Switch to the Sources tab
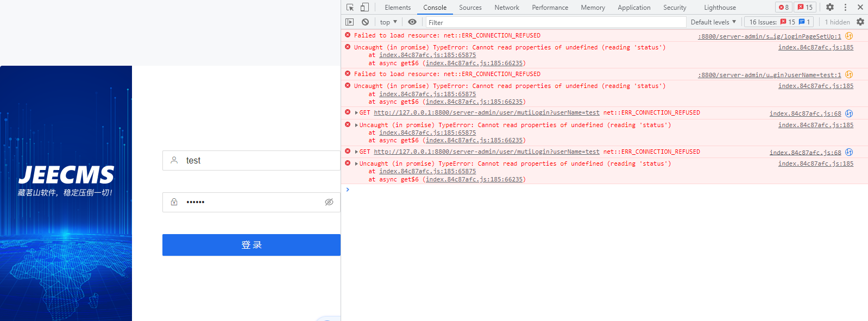Viewport: 868px width, 321px height. 470,8
